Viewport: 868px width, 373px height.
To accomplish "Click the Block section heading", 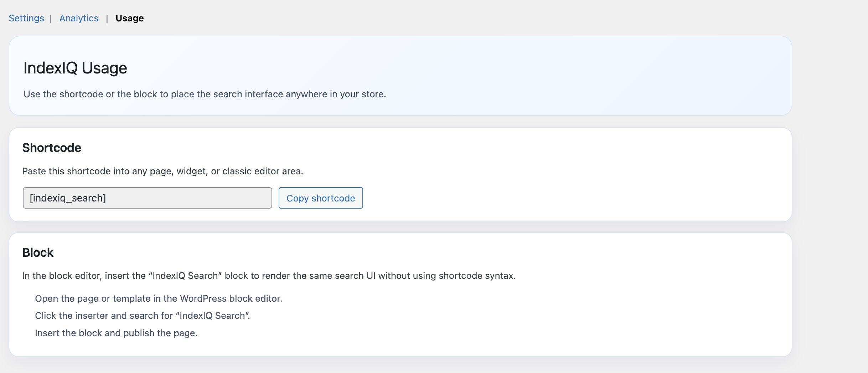I will click(x=38, y=252).
